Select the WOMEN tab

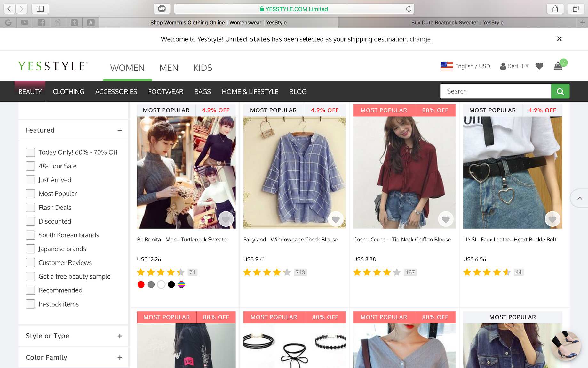[127, 68]
